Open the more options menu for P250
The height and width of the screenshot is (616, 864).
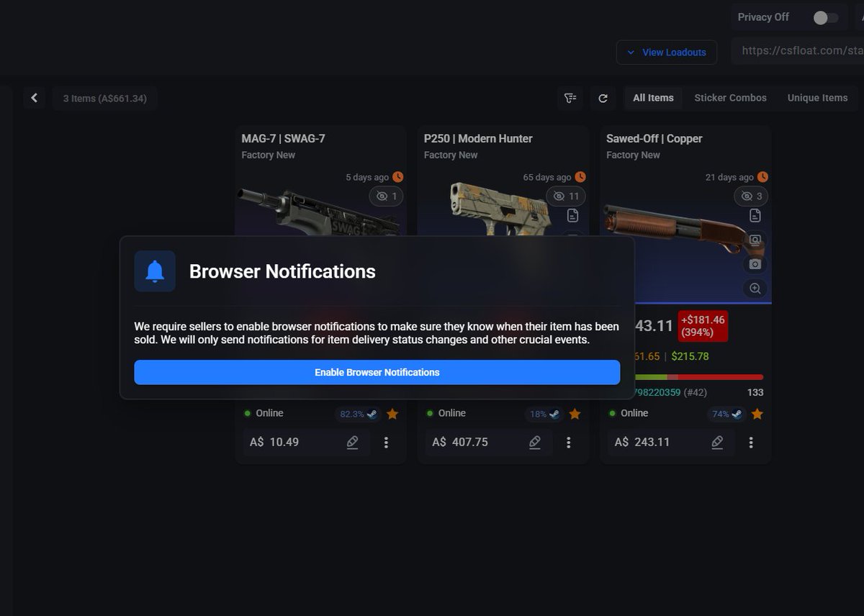click(x=569, y=443)
